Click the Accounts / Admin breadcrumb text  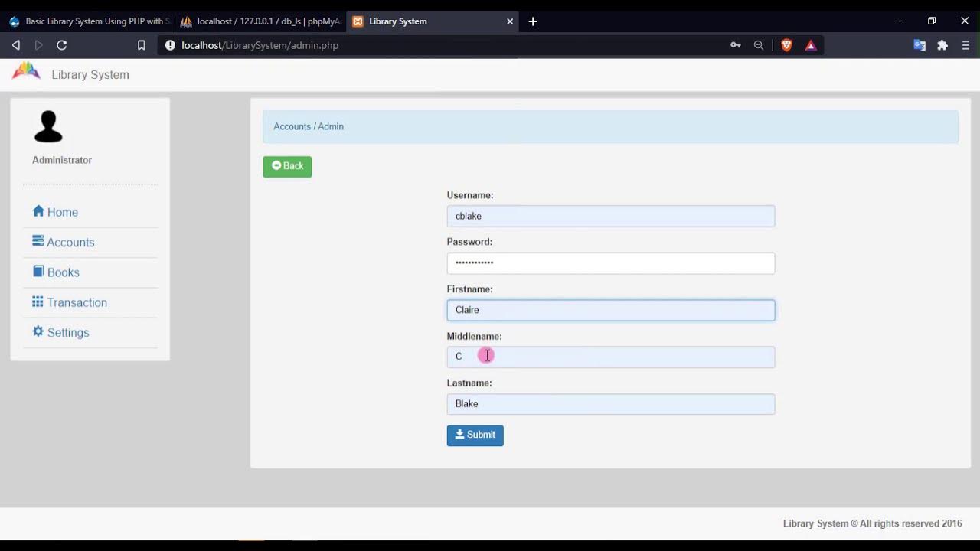pyautogui.click(x=309, y=126)
